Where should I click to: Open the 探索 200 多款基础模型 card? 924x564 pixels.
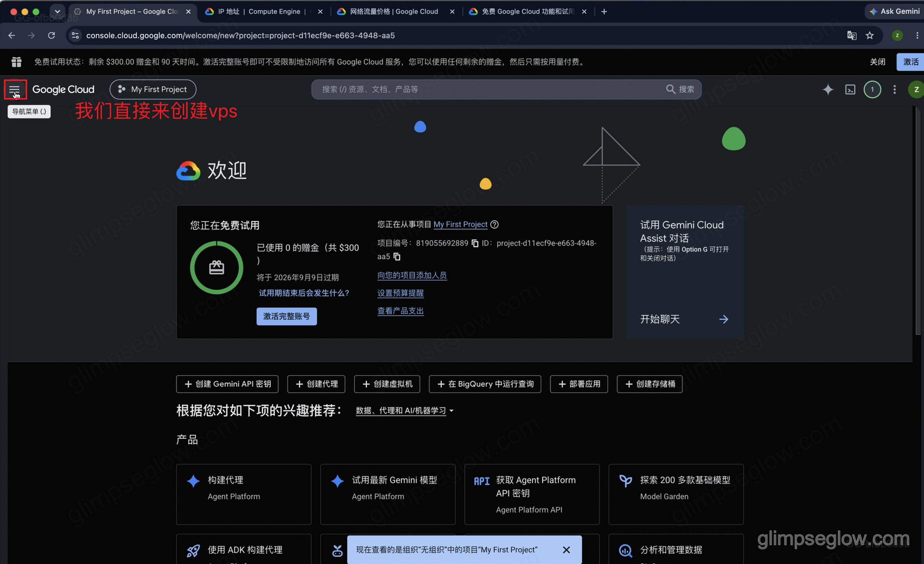coord(676,494)
